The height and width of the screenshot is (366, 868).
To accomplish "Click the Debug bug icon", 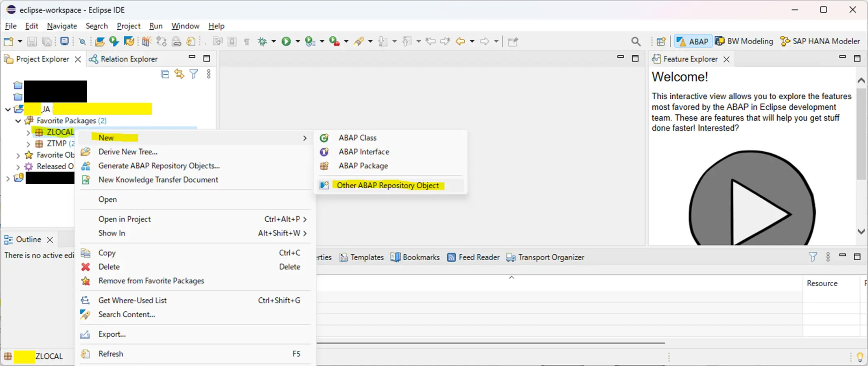I will click(x=262, y=41).
